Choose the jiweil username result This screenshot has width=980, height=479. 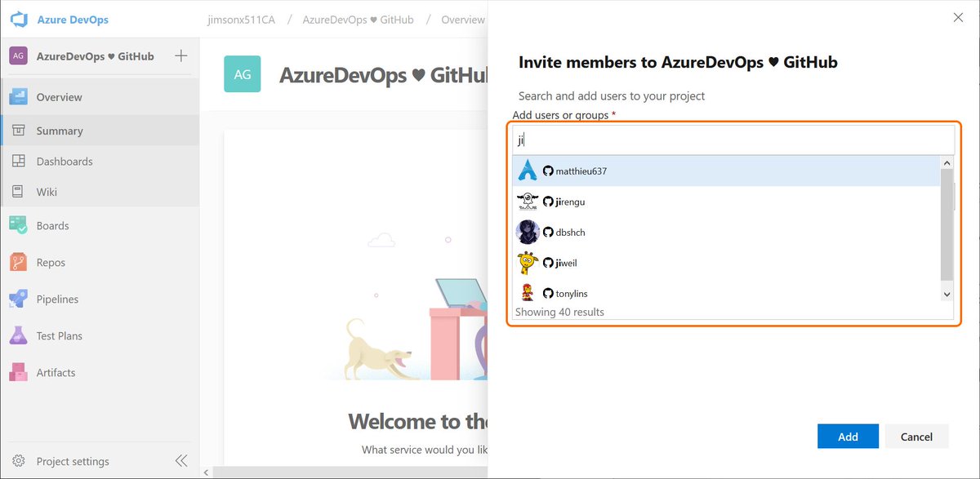[x=566, y=263]
